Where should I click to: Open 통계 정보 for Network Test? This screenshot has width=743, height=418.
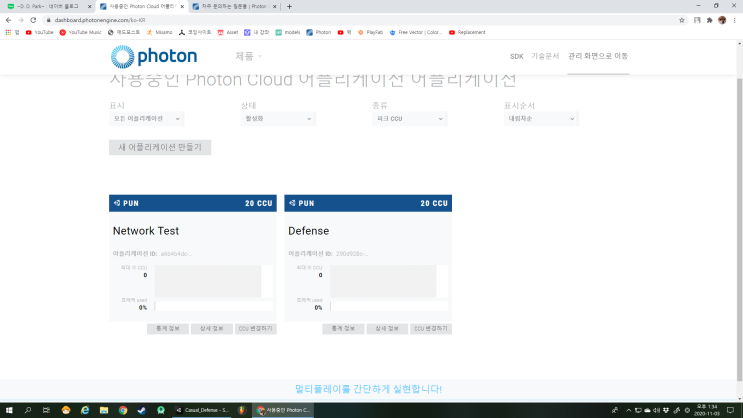tap(168, 328)
